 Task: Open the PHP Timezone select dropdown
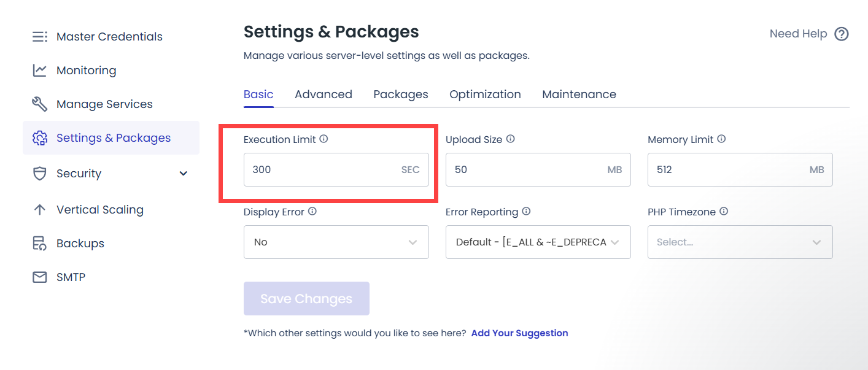click(x=740, y=242)
